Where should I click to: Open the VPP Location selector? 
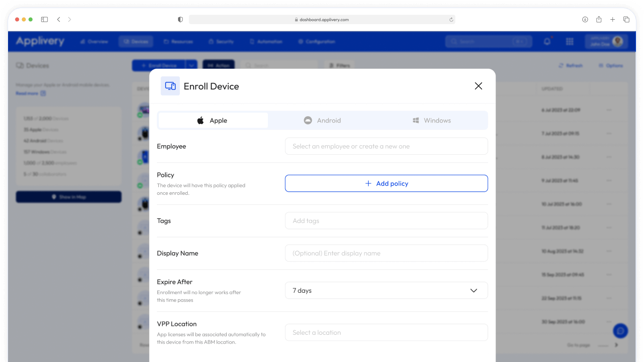[386, 333]
